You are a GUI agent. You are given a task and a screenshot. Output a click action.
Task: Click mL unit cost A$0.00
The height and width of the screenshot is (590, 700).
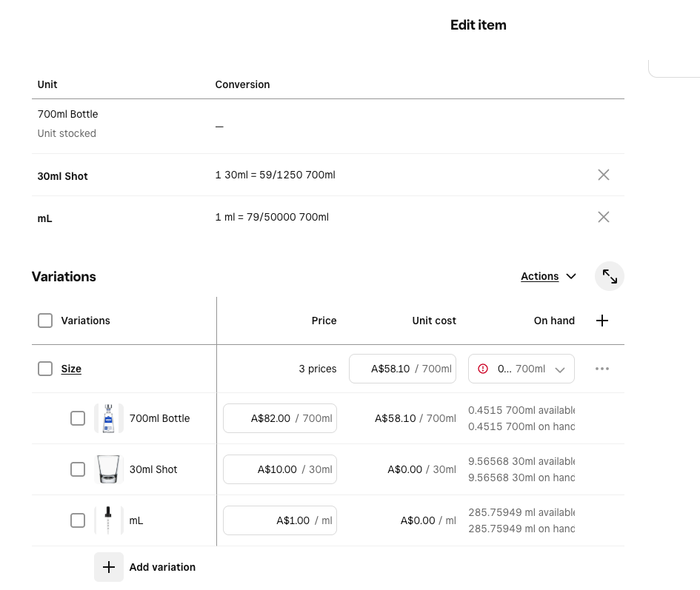click(428, 520)
